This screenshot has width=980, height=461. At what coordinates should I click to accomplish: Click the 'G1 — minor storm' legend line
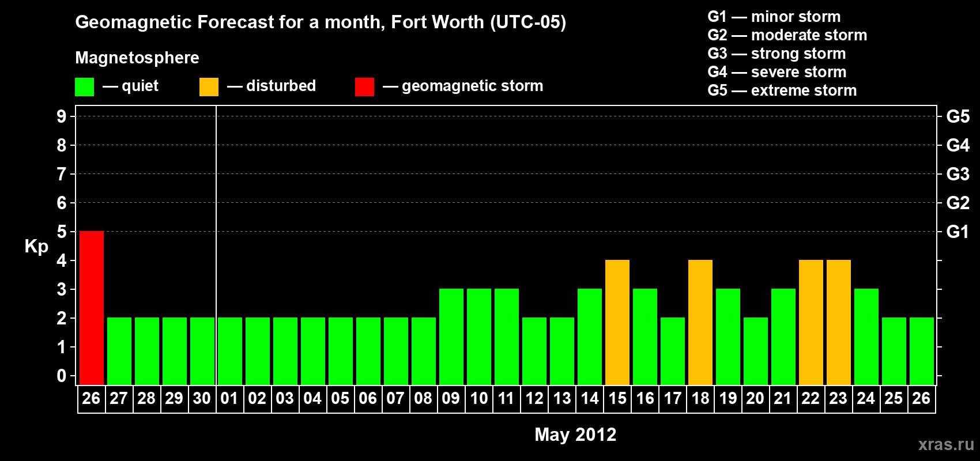click(x=774, y=17)
